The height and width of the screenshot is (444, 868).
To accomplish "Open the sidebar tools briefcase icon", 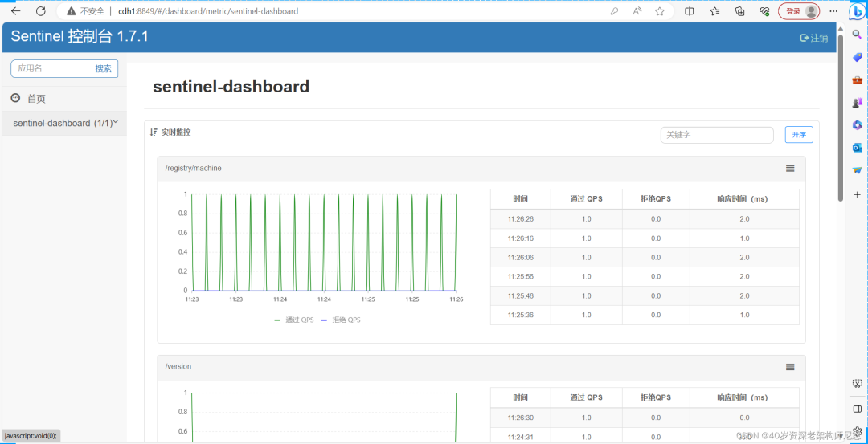I will point(857,80).
